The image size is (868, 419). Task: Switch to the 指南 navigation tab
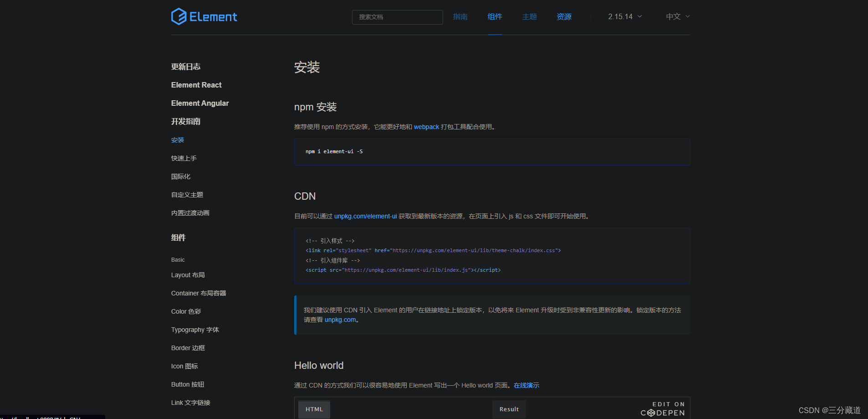[x=460, y=16]
